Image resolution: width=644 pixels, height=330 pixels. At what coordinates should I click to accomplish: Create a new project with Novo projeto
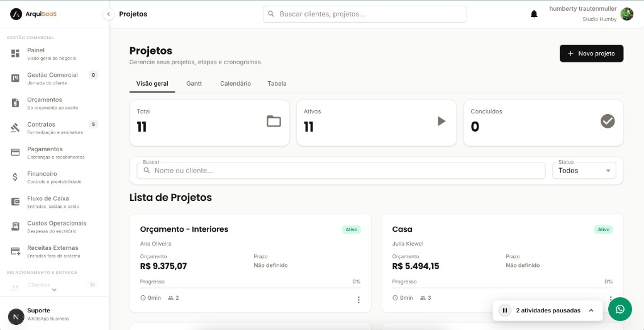591,54
